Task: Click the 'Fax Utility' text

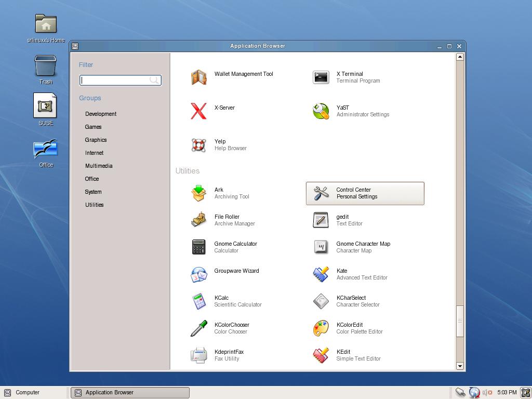Action: click(x=227, y=358)
